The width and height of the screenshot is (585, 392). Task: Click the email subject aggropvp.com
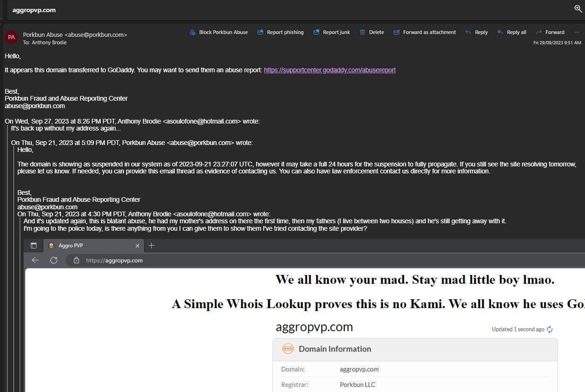pos(34,10)
